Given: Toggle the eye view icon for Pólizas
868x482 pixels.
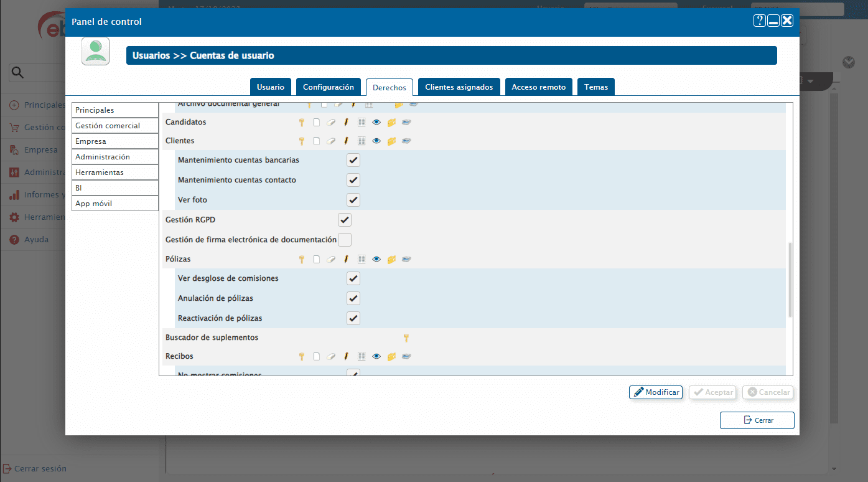Looking at the screenshot, I should click(x=376, y=260).
